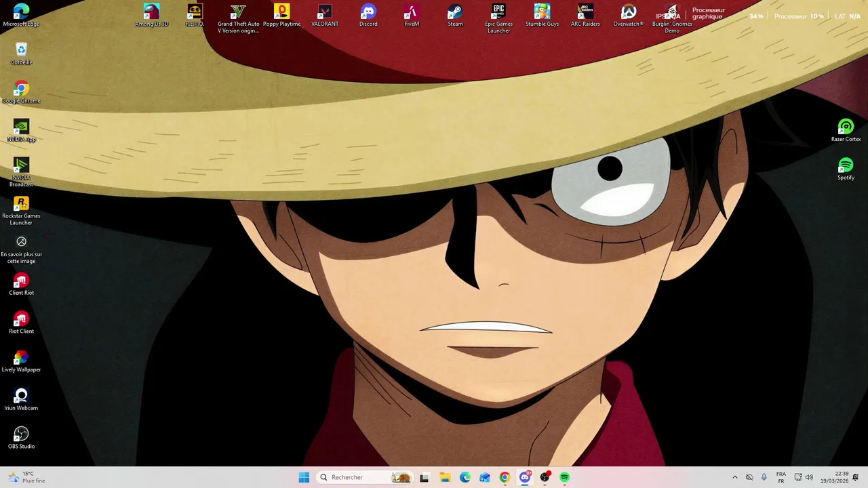Select Razer Cortex desktop icon
This screenshot has height=488, width=868.
coord(846,131)
